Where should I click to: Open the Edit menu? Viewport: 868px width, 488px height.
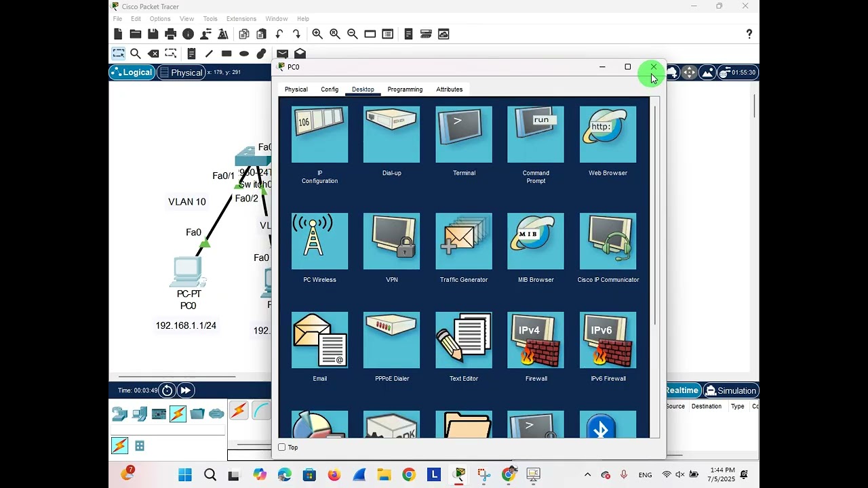coord(136,19)
